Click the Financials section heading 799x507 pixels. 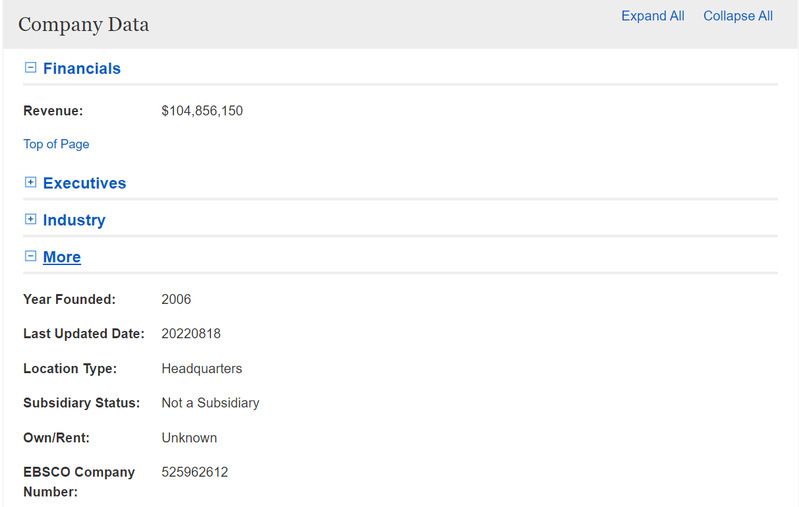(x=82, y=68)
